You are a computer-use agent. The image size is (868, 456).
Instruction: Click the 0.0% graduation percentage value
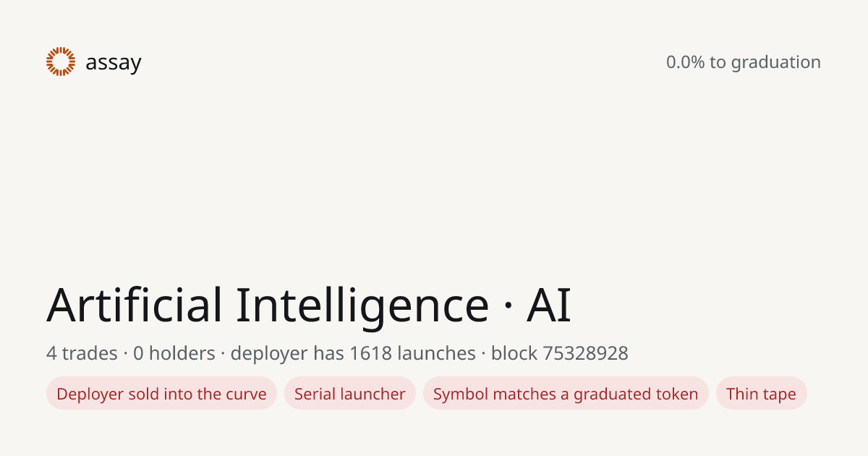pyautogui.click(x=685, y=62)
